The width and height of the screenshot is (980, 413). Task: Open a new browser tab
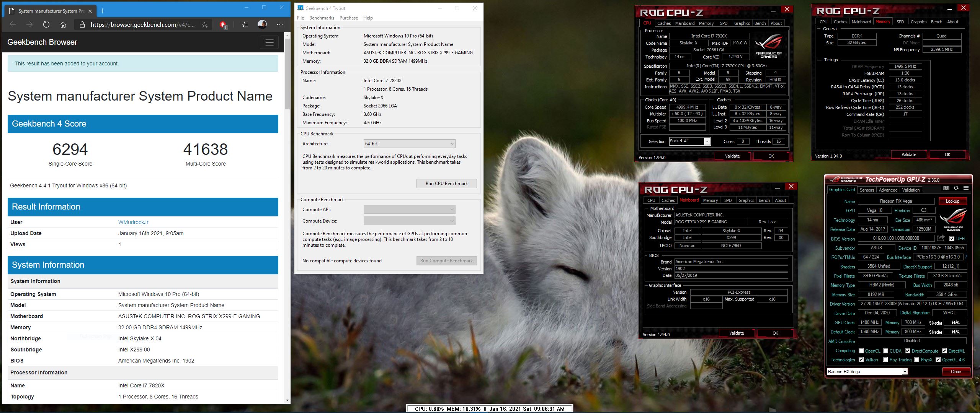pyautogui.click(x=102, y=11)
